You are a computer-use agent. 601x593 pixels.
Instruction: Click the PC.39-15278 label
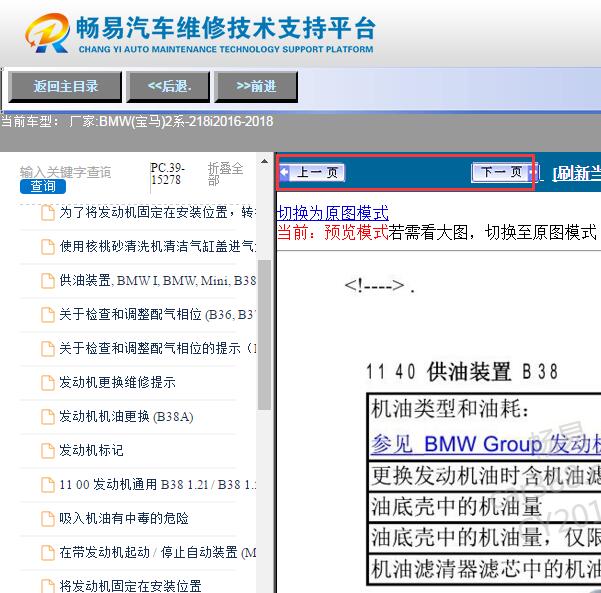[168, 174]
